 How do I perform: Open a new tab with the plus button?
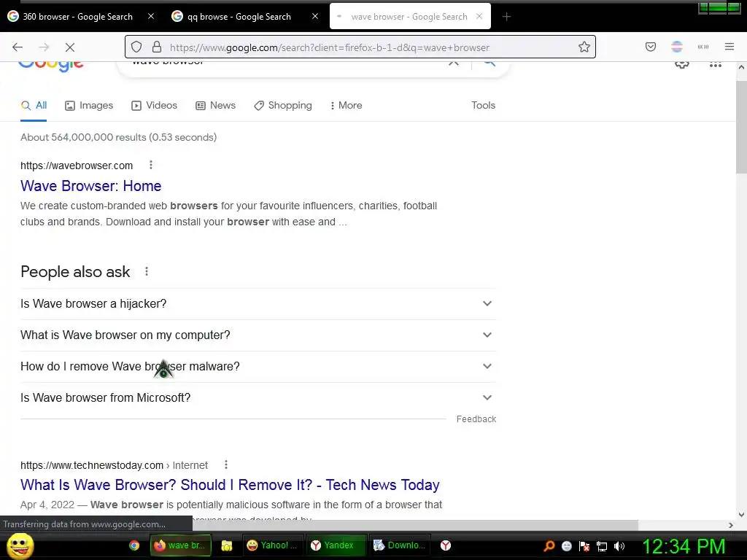tap(506, 17)
